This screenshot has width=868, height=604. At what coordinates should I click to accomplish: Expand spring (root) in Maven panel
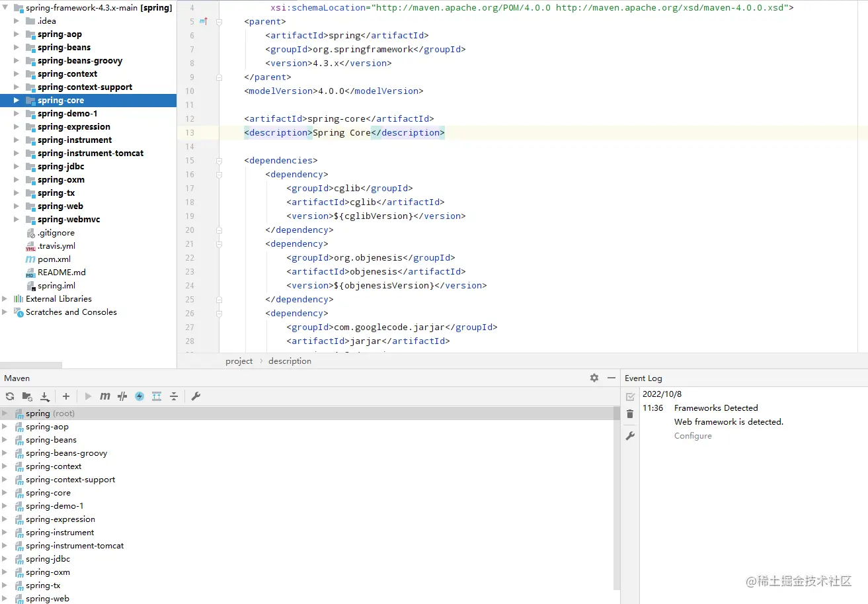click(5, 413)
